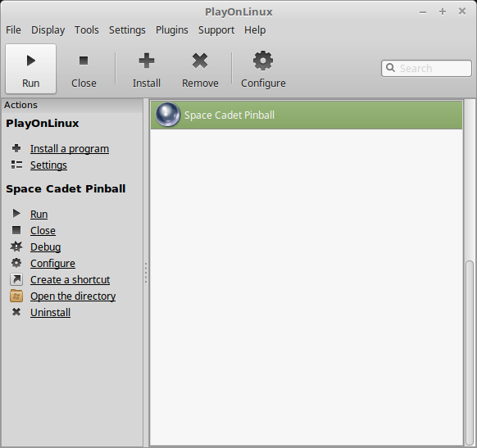Open the Debug link
The width and height of the screenshot is (477, 448).
[46, 247]
